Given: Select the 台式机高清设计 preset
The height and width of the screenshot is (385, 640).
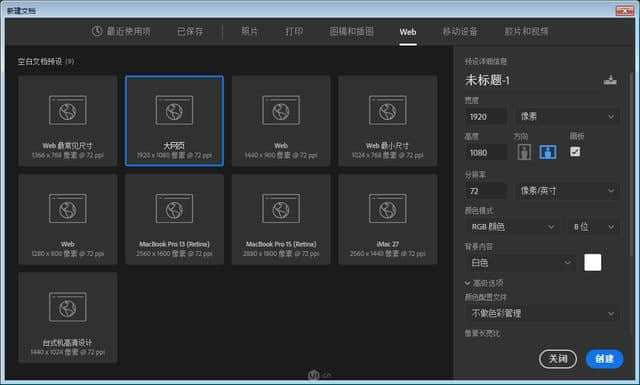Looking at the screenshot, I should [x=68, y=318].
